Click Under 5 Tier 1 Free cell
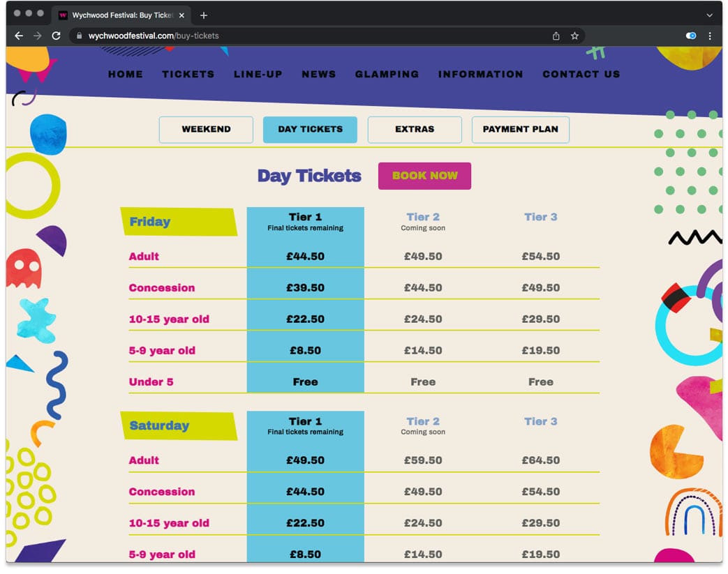The image size is (728, 574). [x=306, y=382]
